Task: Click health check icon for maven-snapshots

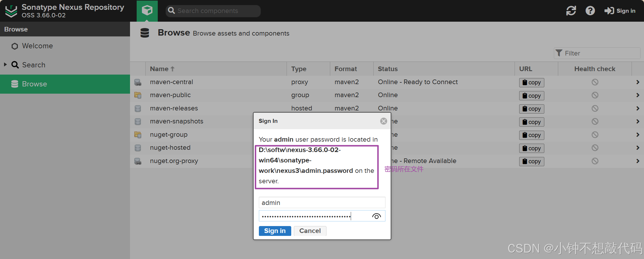Action: pos(595,121)
